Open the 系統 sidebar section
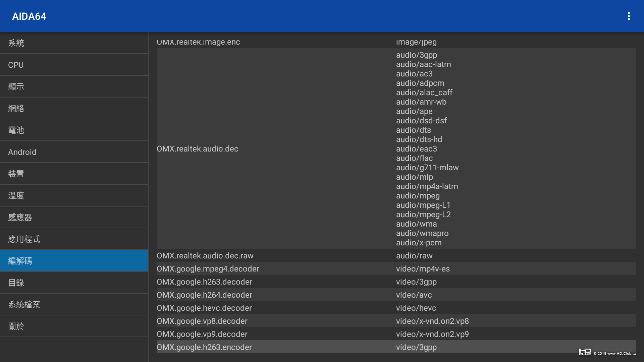Screen dimensions: 644x362 tap(74, 43)
